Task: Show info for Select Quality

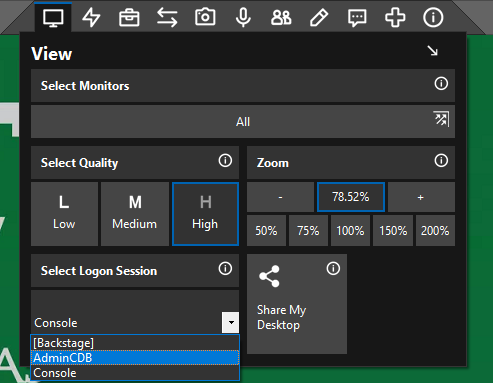Action: pos(225,161)
